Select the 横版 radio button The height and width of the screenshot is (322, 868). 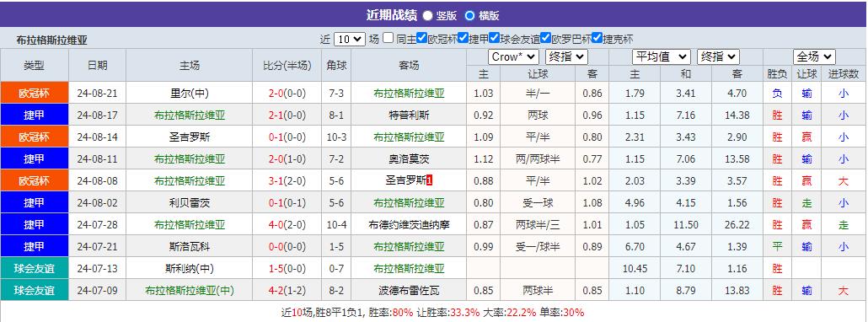click(x=469, y=15)
